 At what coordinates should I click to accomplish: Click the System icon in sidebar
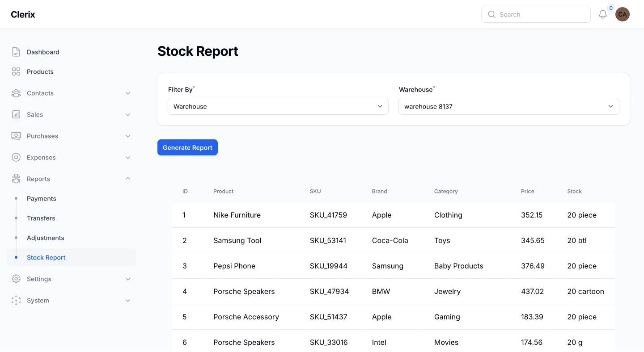[x=16, y=300]
